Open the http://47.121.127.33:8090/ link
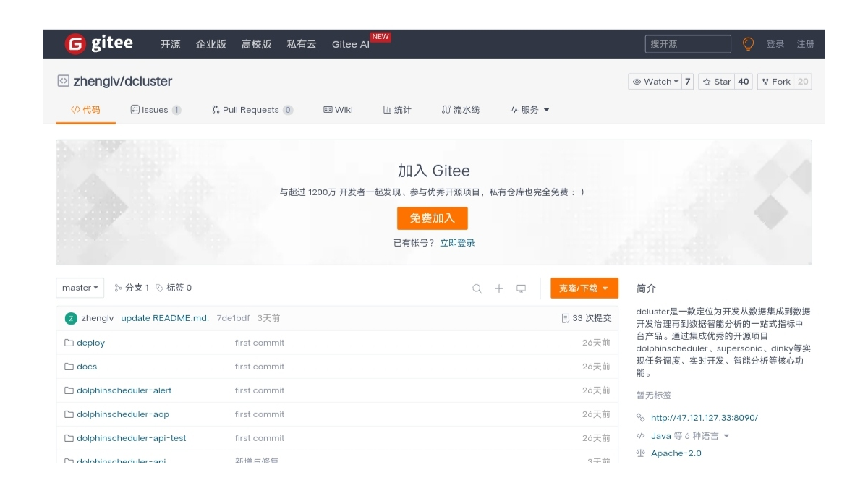The height and width of the screenshot is (488, 868). pyautogui.click(x=705, y=418)
